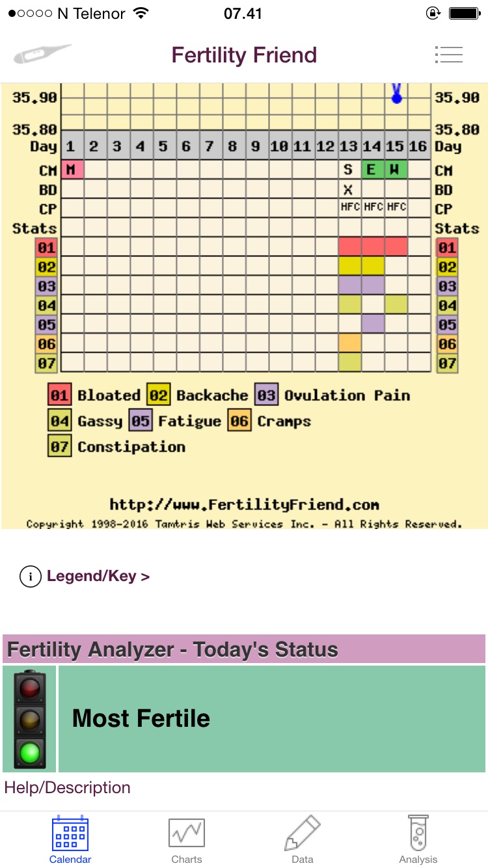Open the Data pencil tab
This screenshot has height=868, width=488.
pyautogui.click(x=303, y=841)
